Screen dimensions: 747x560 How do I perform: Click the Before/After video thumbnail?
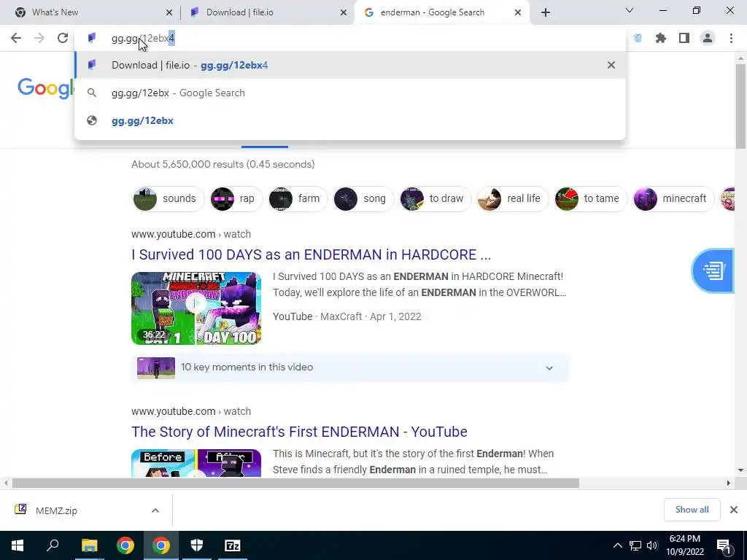(196, 463)
